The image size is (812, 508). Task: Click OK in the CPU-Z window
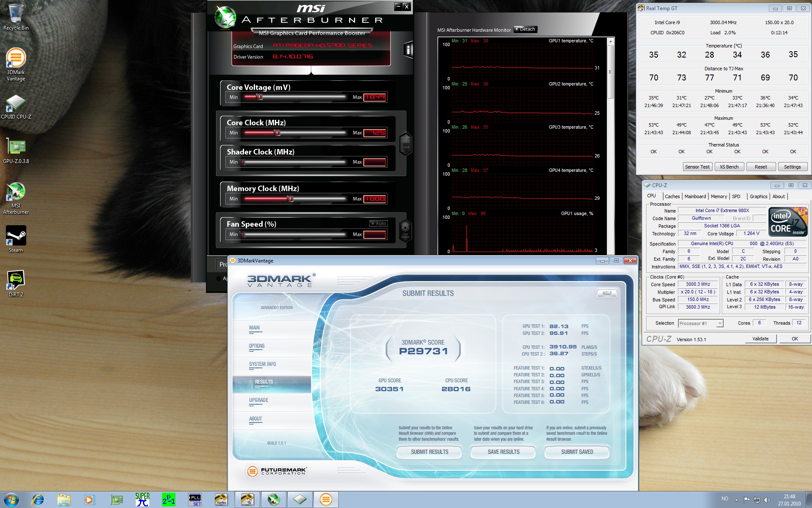pyautogui.click(x=795, y=339)
